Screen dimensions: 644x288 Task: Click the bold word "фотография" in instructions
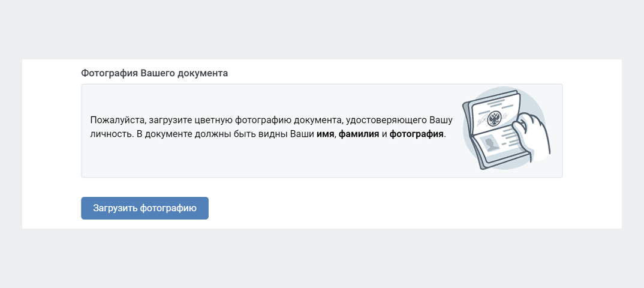pos(417,134)
